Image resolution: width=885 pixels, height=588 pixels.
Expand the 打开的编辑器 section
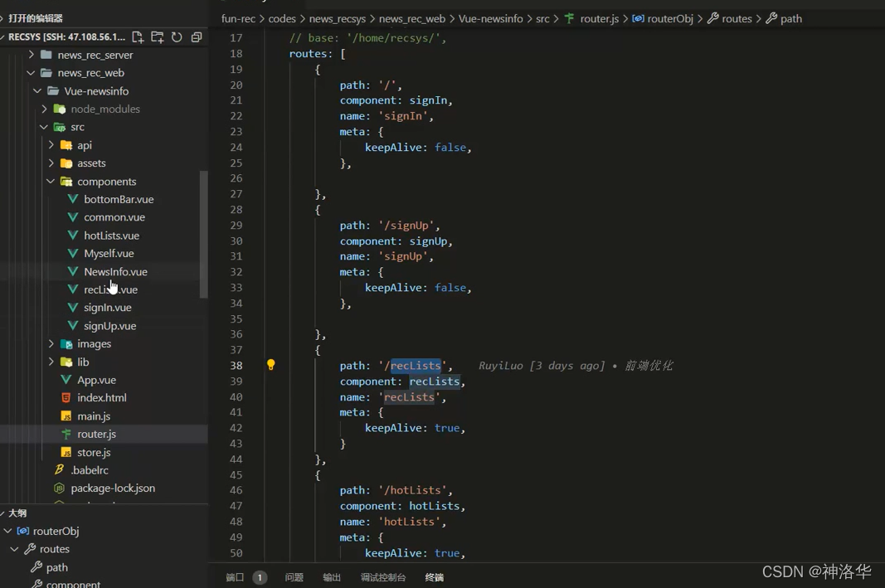tap(2, 18)
